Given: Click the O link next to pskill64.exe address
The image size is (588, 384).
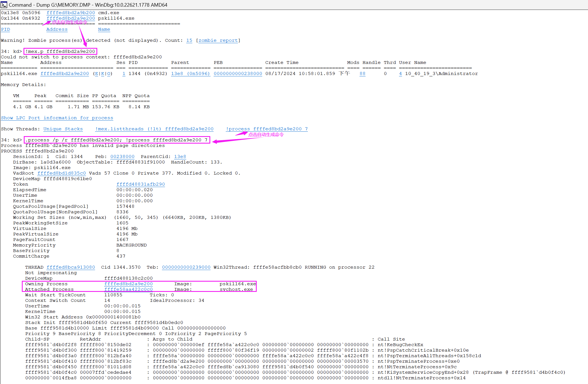Looking at the screenshot, I should point(109,74).
